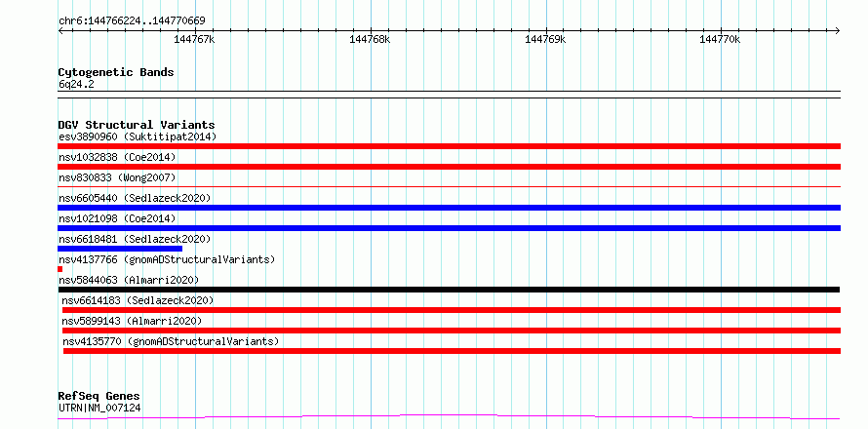Click the chr6:144766224..144770669 coordinates text
The width and height of the screenshot is (868, 429).
(x=132, y=21)
